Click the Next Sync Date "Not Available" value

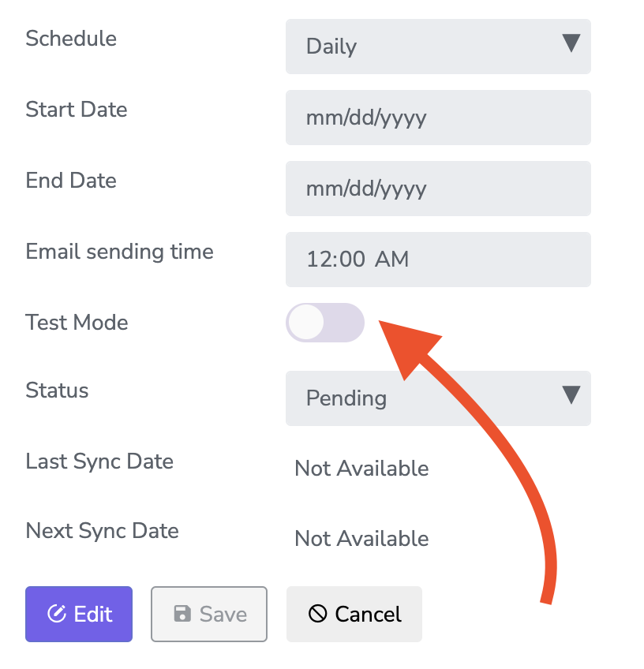pos(362,539)
